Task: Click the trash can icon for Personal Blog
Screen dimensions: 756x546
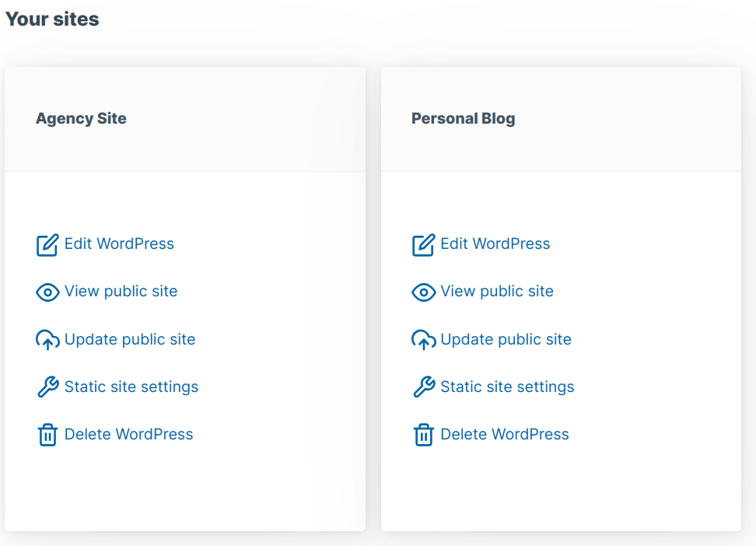Action: click(423, 435)
